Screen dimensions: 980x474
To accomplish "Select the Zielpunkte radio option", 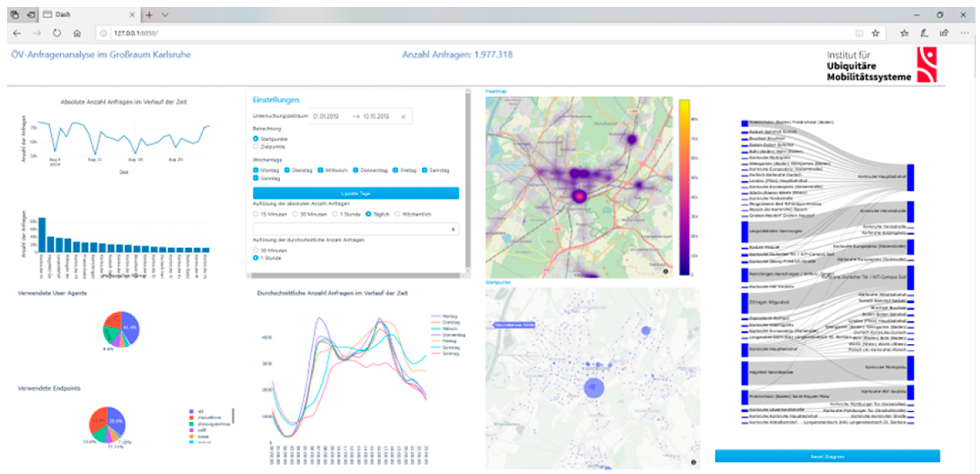I will (256, 146).
